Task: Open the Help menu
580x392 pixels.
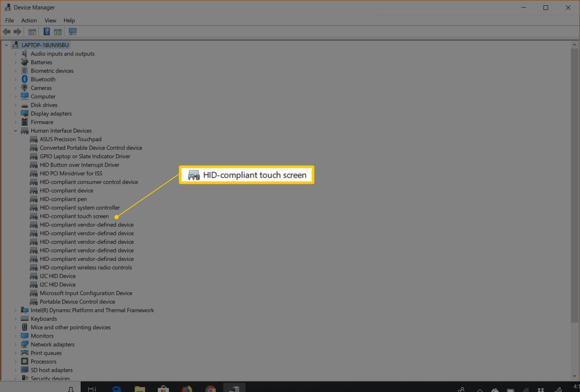Action: [x=69, y=21]
